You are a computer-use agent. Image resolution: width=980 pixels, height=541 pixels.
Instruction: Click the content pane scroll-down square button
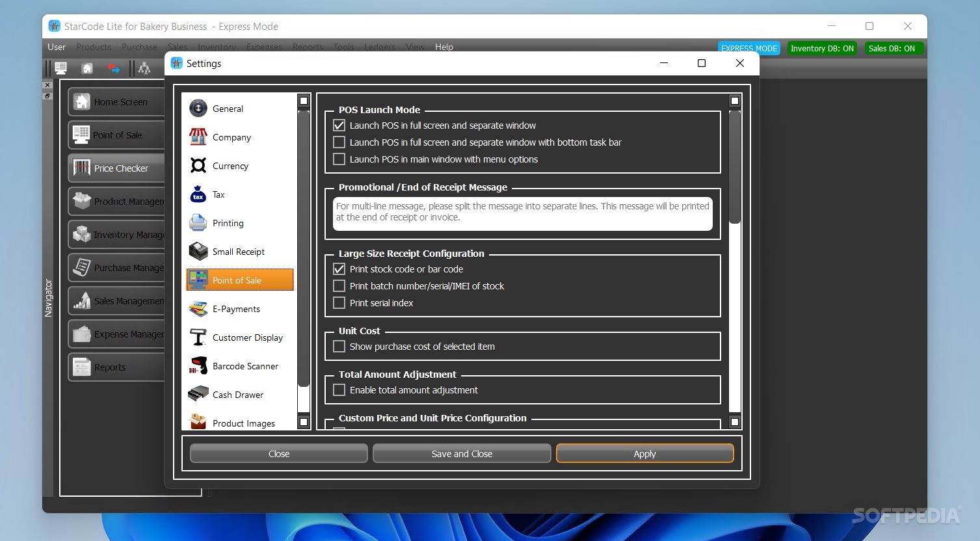point(735,422)
